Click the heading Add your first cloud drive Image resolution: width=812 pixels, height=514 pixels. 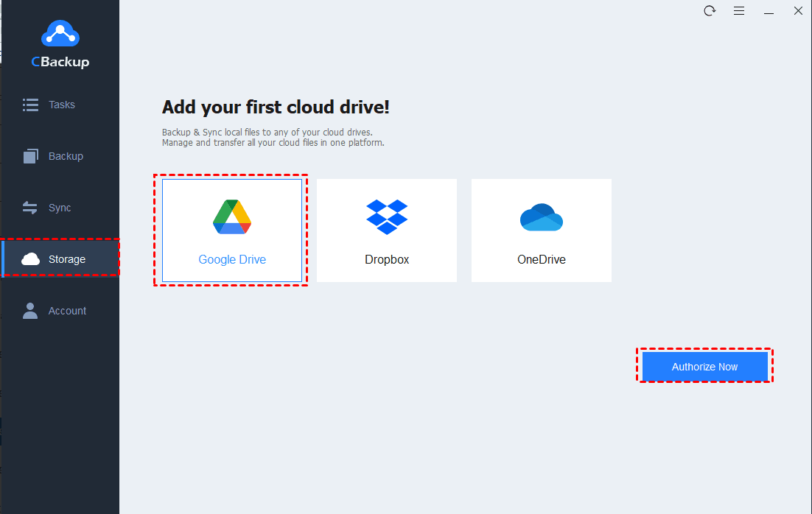[x=276, y=107]
